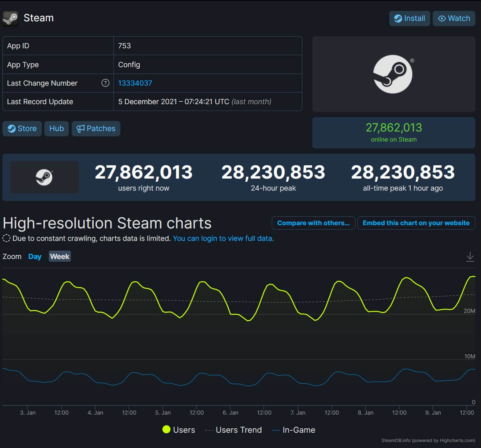The width and height of the screenshot is (481, 448).
Task: Switch chart zoom to Day
Action: (x=35, y=256)
